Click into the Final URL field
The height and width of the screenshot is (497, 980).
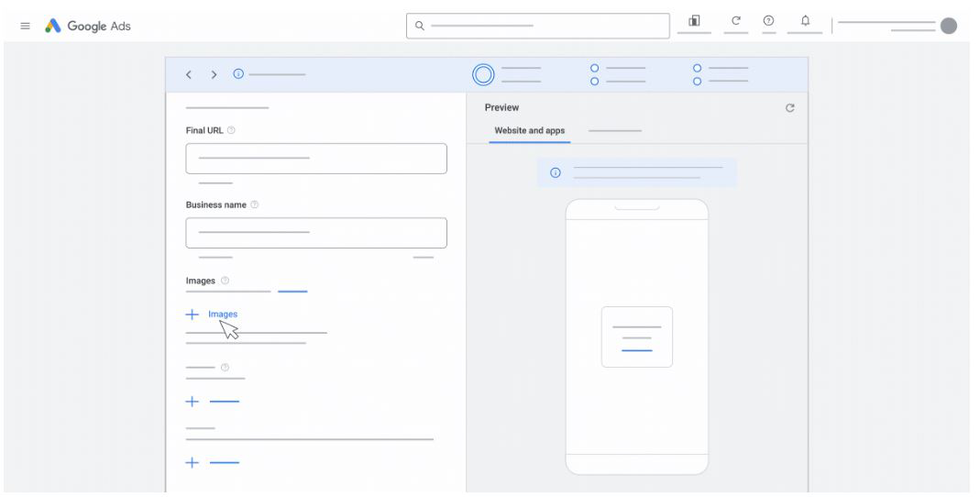[316, 159]
